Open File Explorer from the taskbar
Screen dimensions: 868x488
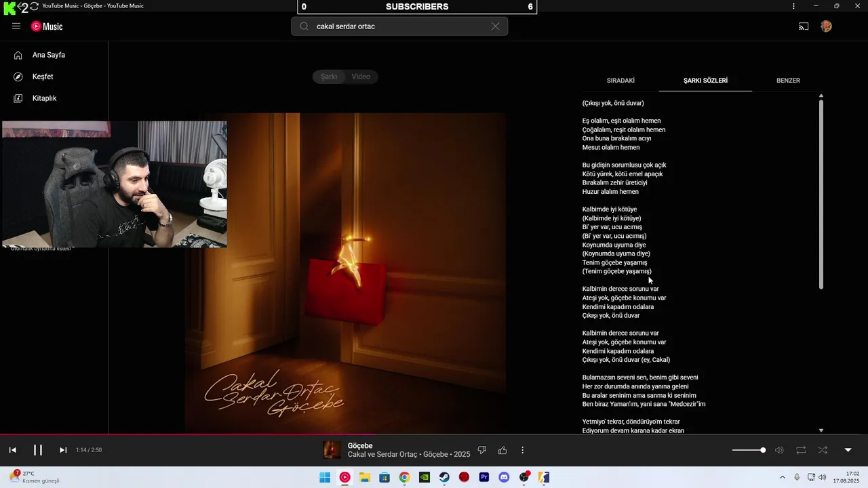(364, 477)
